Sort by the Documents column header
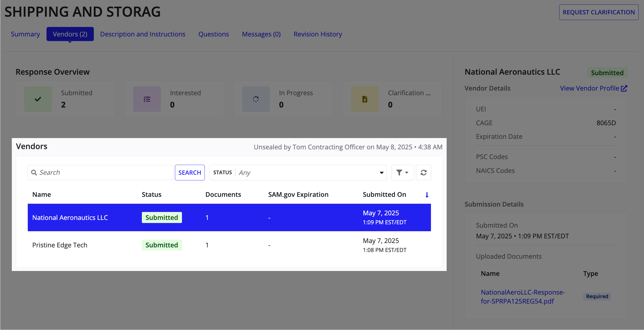Screen dimensions: 644x330 point(223,195)
